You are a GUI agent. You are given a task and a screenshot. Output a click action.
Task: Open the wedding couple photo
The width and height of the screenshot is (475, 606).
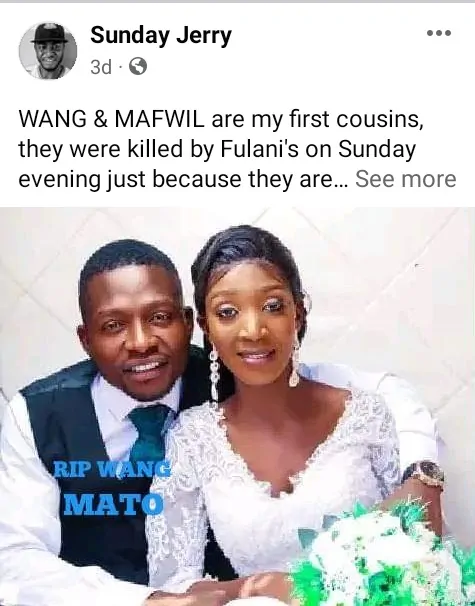[x=237, y=407]
